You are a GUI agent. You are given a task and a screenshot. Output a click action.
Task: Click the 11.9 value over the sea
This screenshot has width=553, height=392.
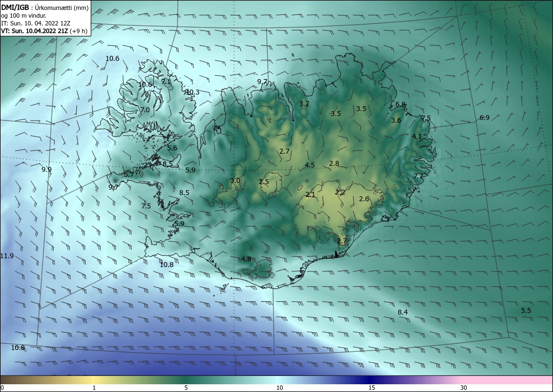click(7, 255)
